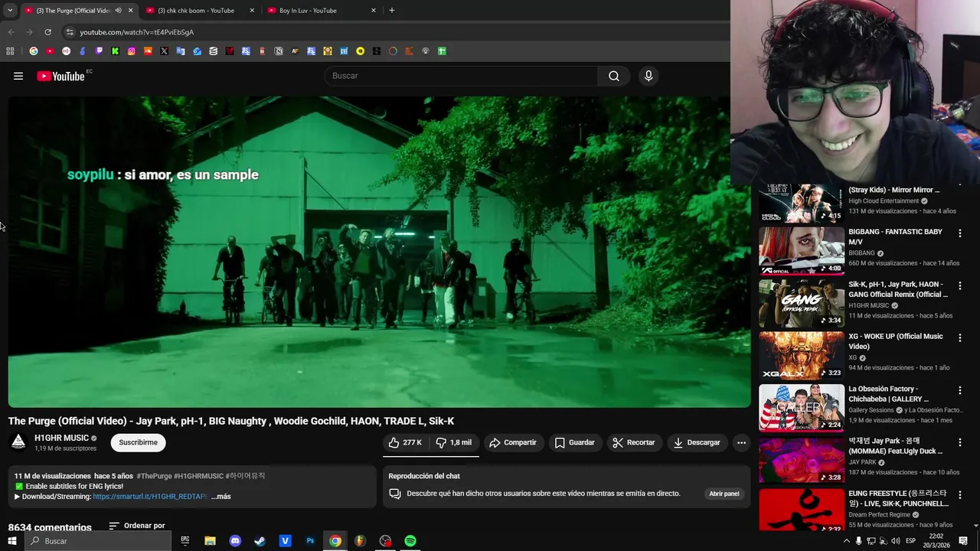The width and height of the screenshot is (980, 551).
Task: Open options menu for GANG Official Remix
Action: tap(960, 285)
